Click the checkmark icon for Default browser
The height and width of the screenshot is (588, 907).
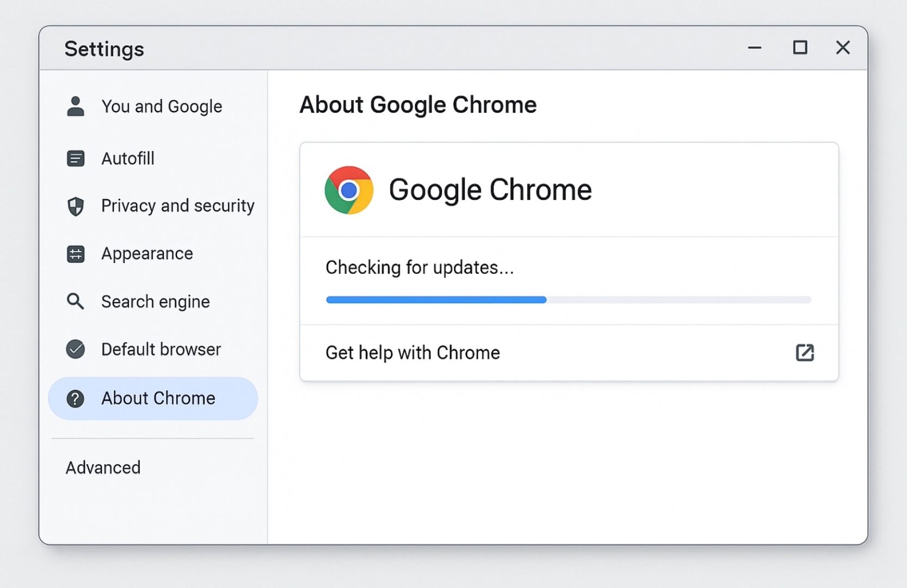click(x=76, y=349)
